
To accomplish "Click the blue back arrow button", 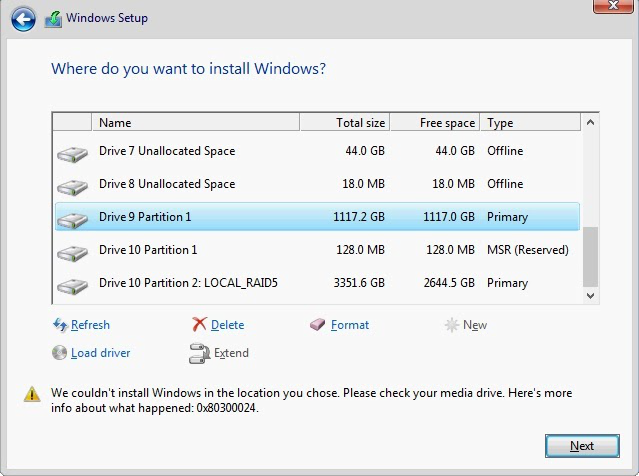I will coord(23,19).
